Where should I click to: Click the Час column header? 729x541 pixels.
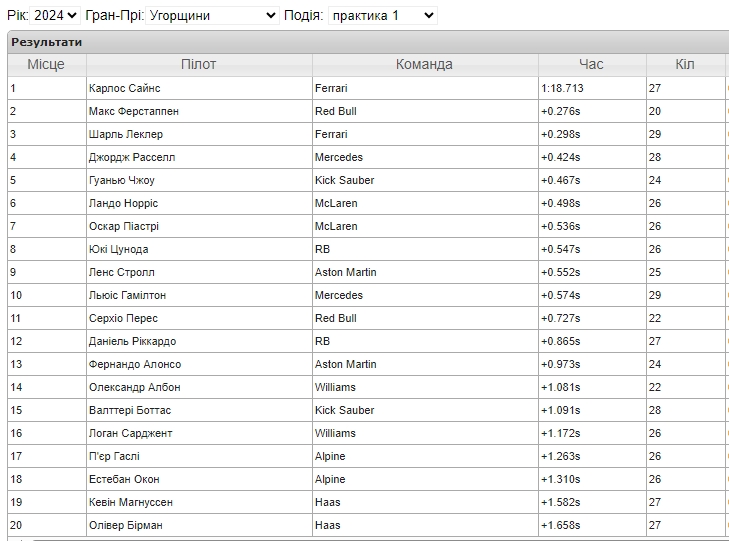click(x=592, y=65)
